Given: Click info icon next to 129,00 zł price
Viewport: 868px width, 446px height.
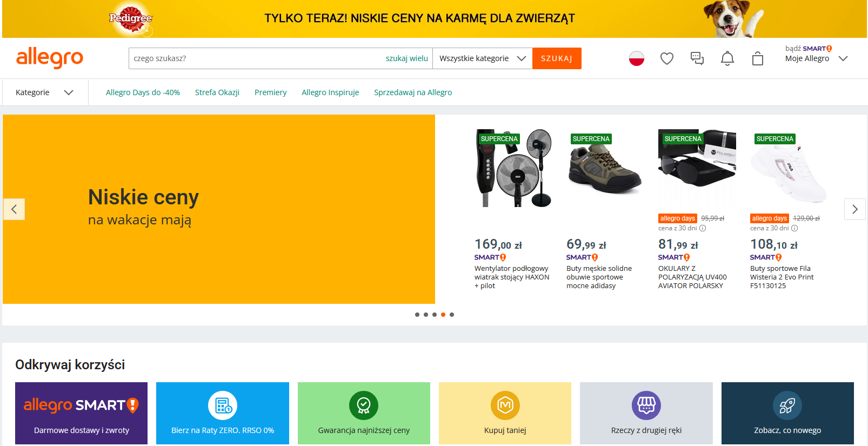Looking at the screenshot, I should coord(794,228).
